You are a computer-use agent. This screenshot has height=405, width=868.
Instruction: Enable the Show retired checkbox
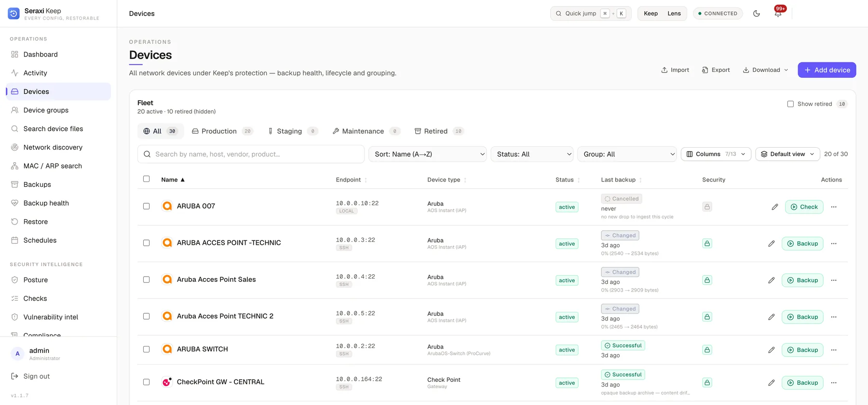coord(790,104)
